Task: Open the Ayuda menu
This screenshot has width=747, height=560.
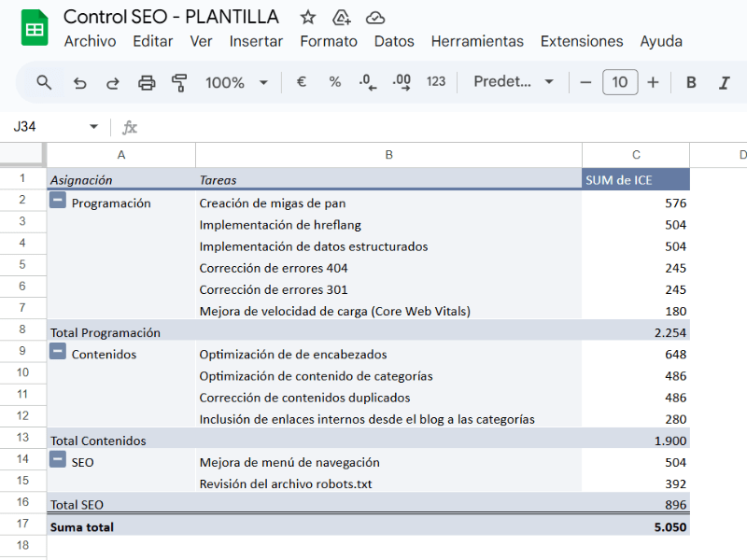Action: pyautogui.click(x=661, y=41)
